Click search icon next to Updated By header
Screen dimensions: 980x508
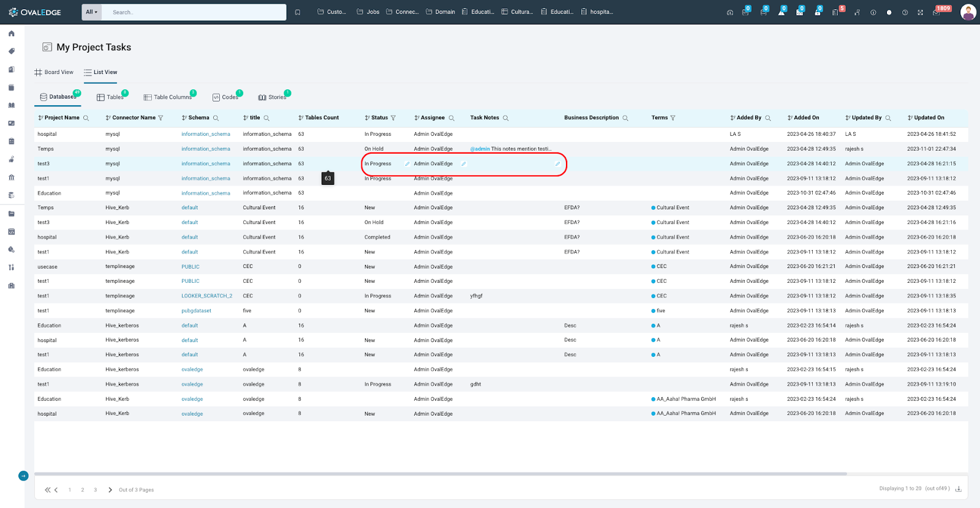click(x=888, y=118)
